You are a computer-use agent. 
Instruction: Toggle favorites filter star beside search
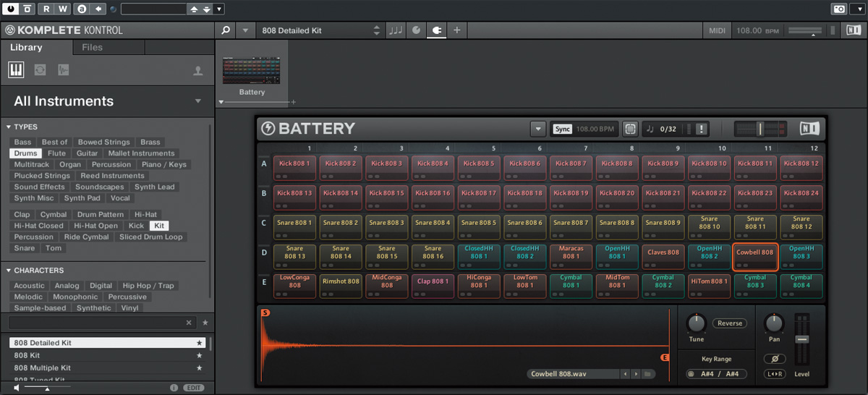pyautogui.click(x=205, y=323)
